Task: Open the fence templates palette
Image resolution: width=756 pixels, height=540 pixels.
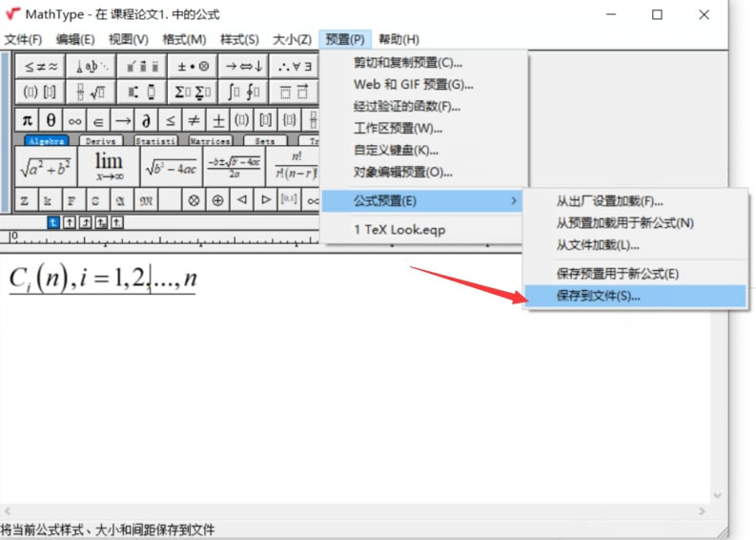Action: click(x=41, y=92)
